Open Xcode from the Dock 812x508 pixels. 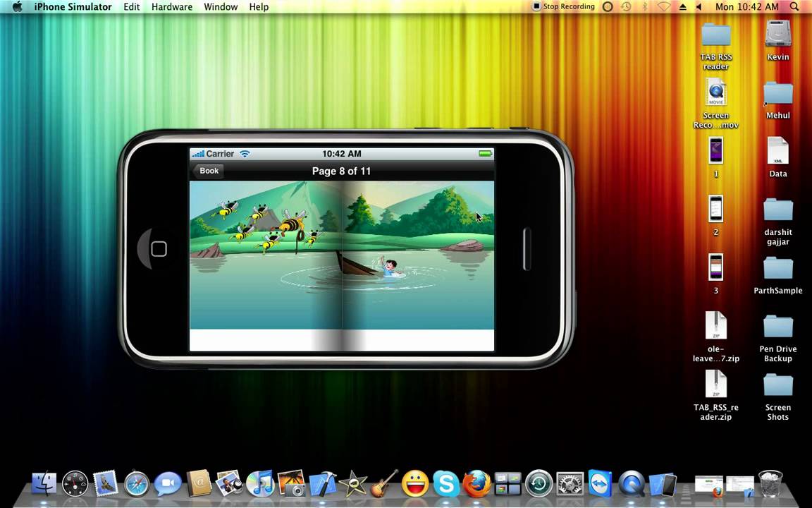(322, 483)
